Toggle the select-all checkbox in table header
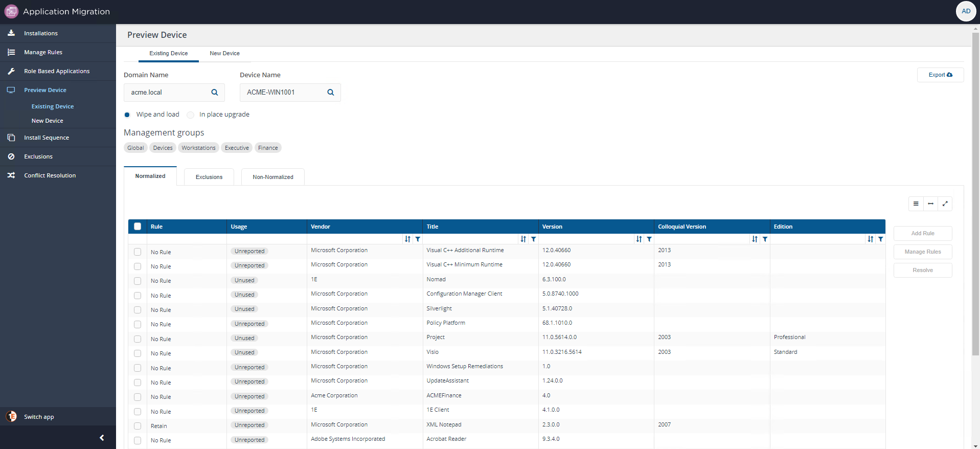This screenshot has height=449, width=980. [138, 227]
